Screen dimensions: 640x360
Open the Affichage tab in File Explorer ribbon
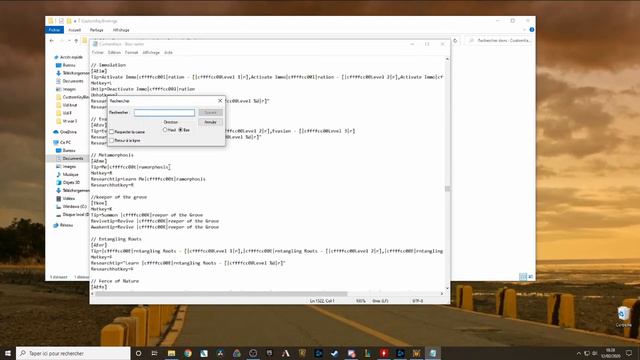click(121, 30)
